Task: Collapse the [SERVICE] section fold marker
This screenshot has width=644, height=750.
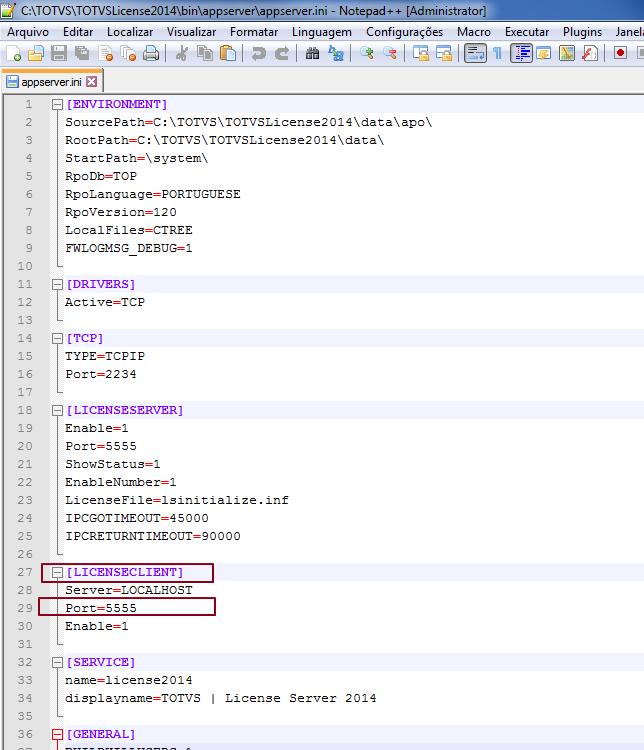Action: 57,662
